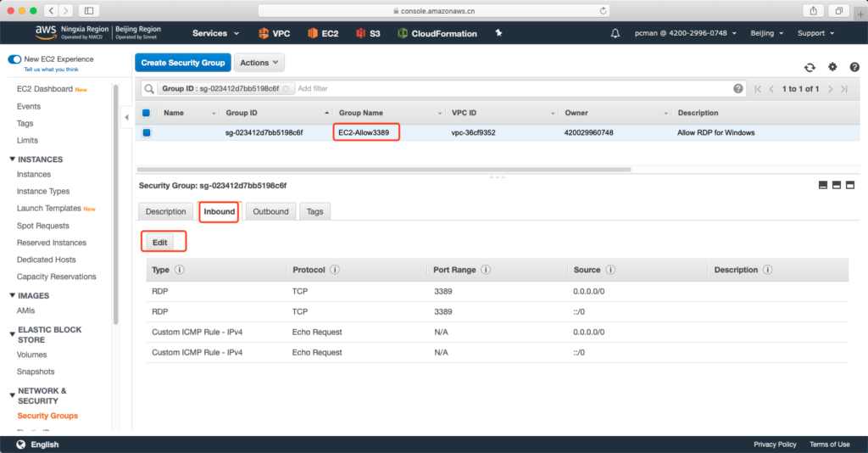Click the Create Security Group button
The height and width of the screenshot is (453, 868).
click(183, 63)
